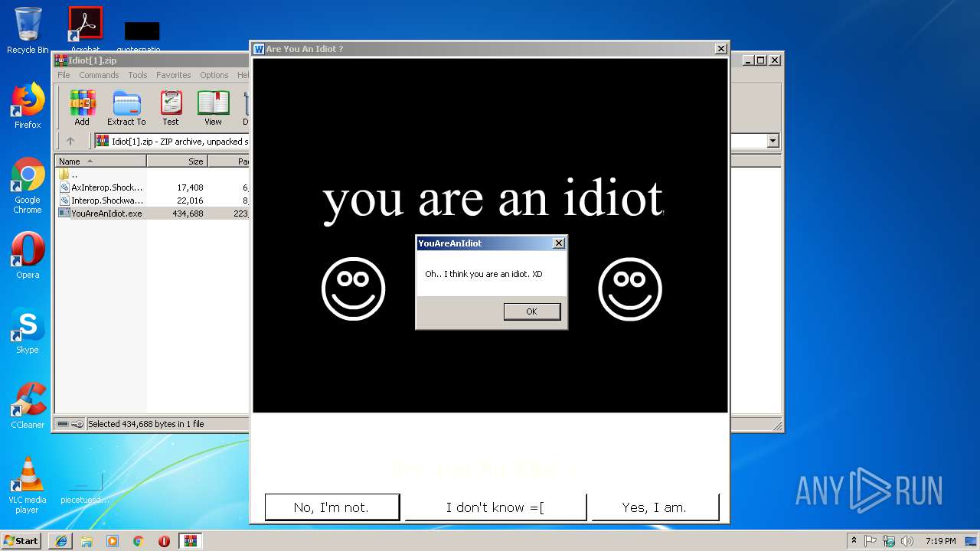The width and height of the screenshot is (980, 551).
Task: Open the WinRAR Options menu
Action: click(x=214, y=75)
